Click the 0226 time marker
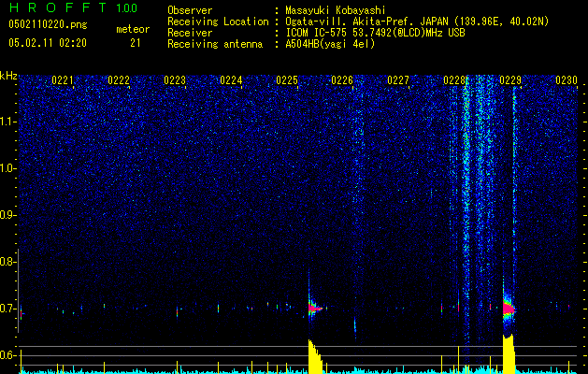The width and height of the screenshot is (588, 374). [x=342, y=80]
